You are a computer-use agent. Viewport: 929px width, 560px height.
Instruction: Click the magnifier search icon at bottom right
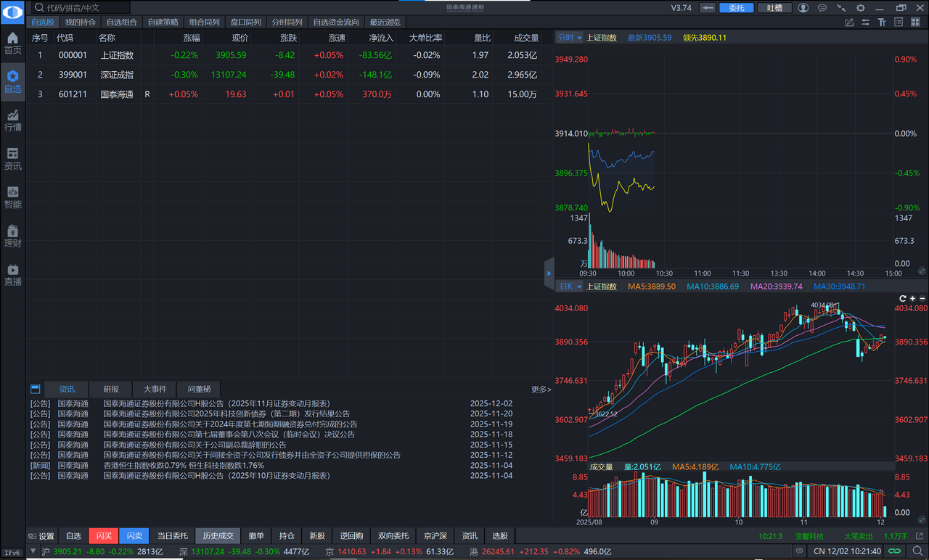(x=917, y=551)
